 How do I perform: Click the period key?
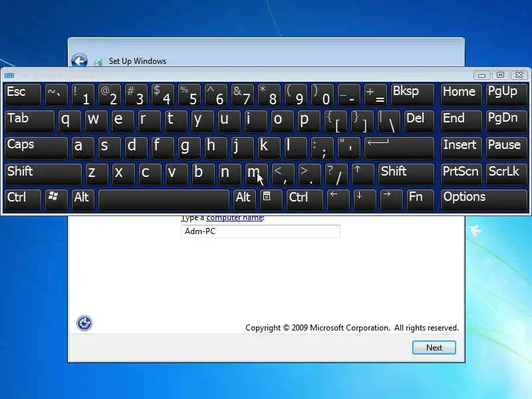point(309,174)
